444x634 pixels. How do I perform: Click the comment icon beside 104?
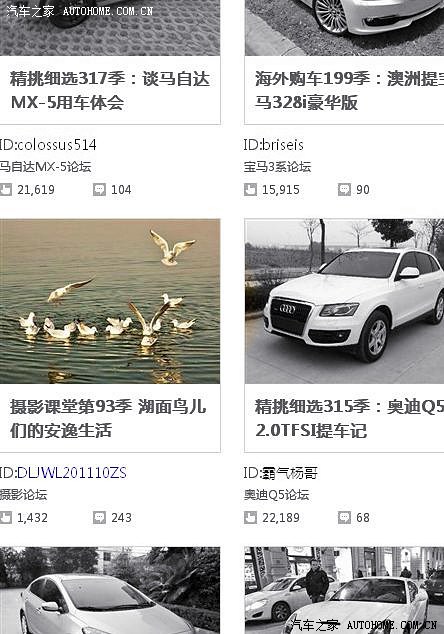99,190
